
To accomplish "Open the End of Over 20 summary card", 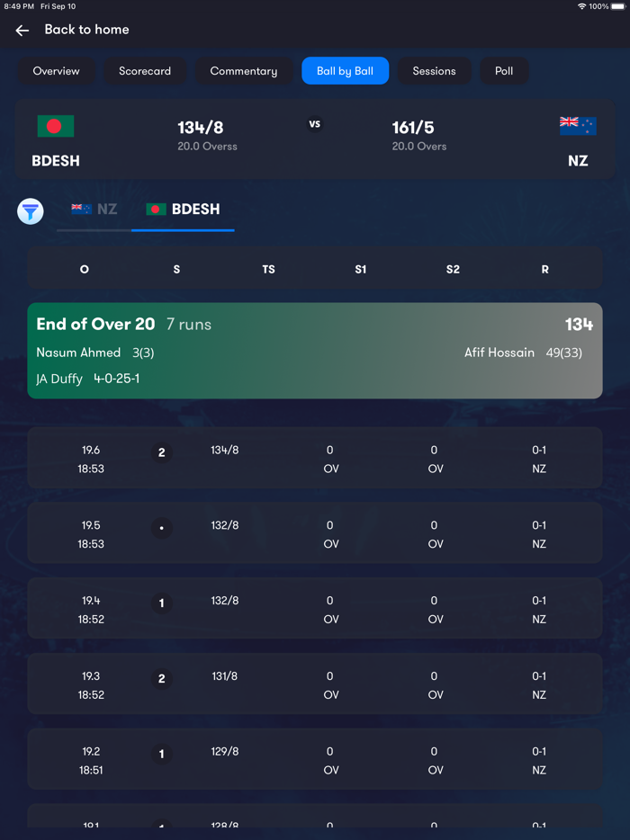I will [314, 351].
